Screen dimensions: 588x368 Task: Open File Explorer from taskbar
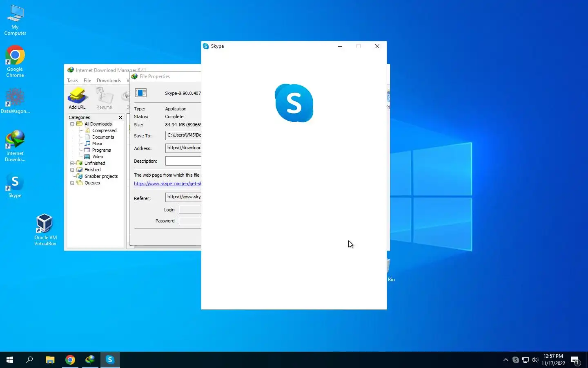click(50, 360)
